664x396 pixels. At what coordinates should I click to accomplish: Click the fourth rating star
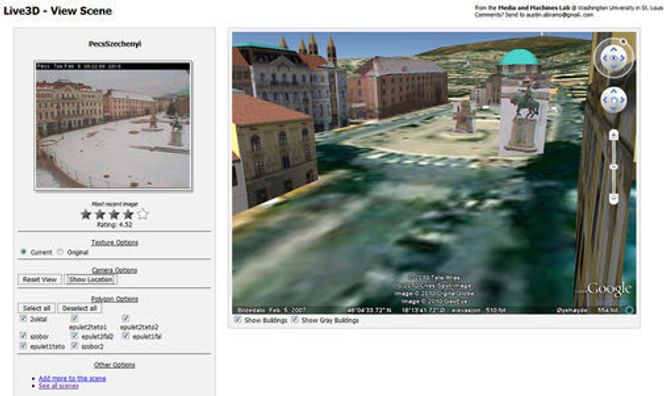[128, 214]
